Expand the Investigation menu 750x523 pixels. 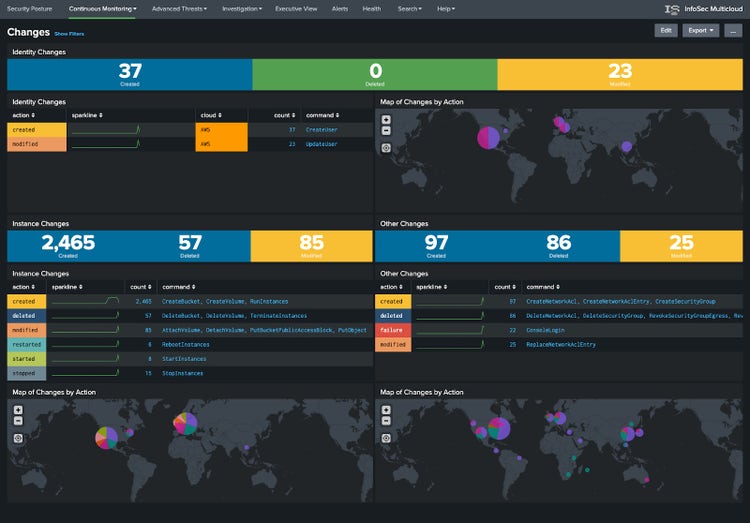point(241,8)
